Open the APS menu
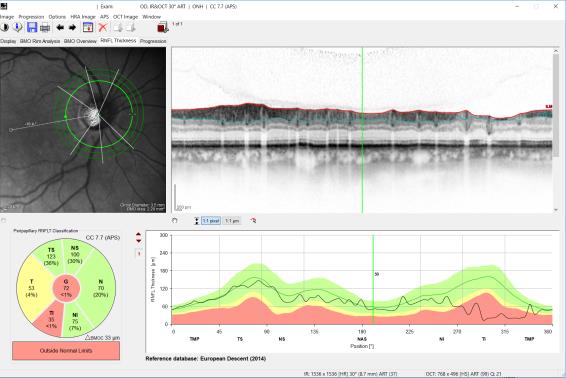The height and width of the screenshot is (378, 566). (x=104, y=17)
